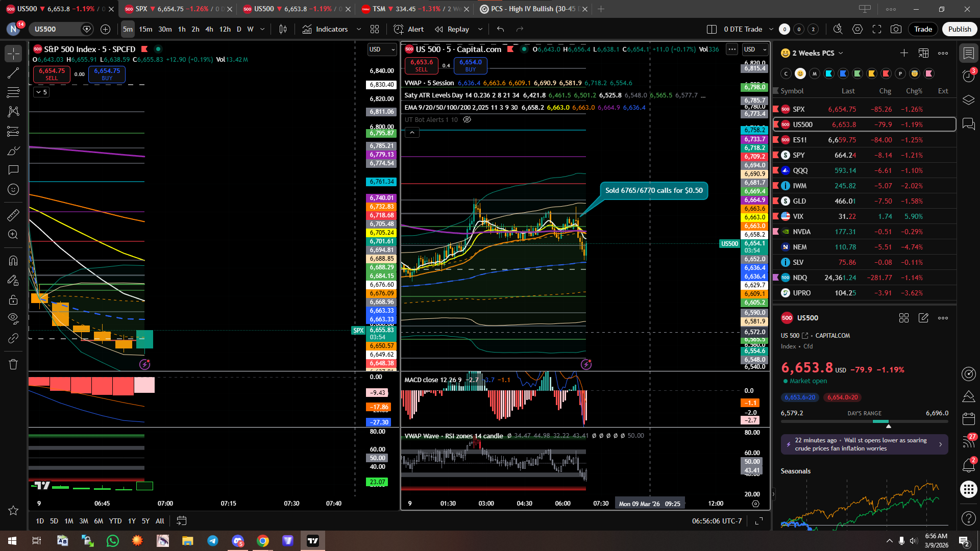This screenshot has width=980, height=551.
Task: Open the Fibonacci retracement tool
Action: (13, 92)
